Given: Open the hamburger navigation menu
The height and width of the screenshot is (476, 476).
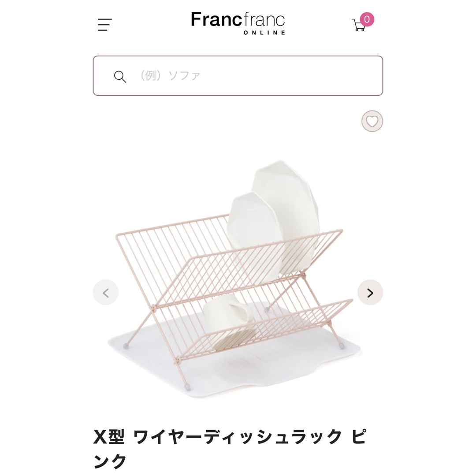Looking at the screenshot, I should [105, 25].
